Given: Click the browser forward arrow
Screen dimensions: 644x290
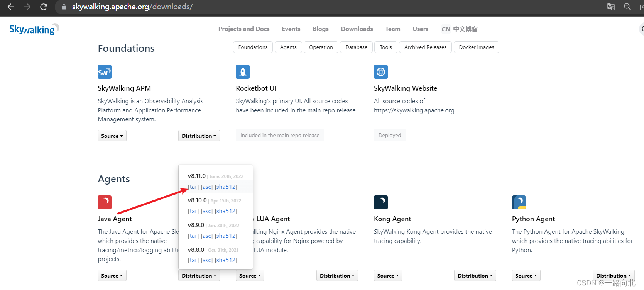Looking at the screenshot, I should tap(27, 7).
